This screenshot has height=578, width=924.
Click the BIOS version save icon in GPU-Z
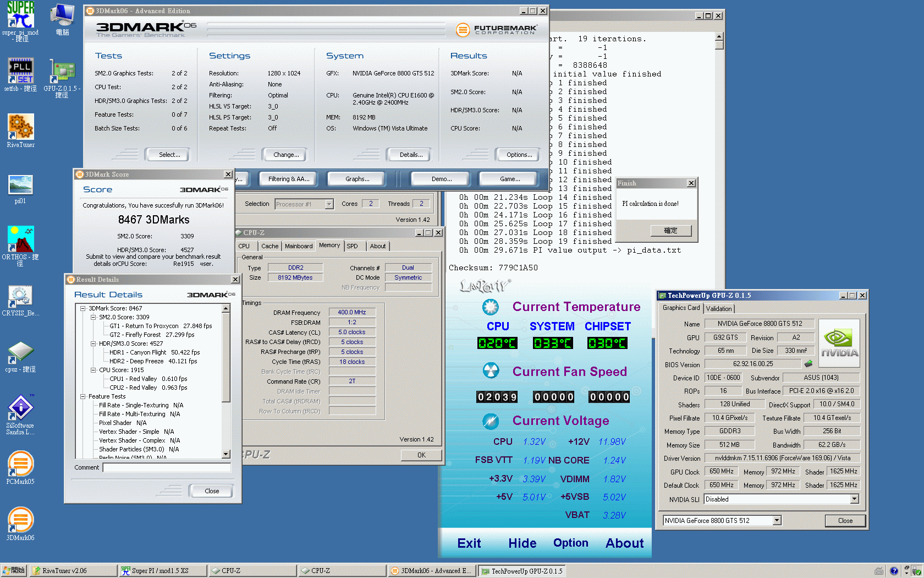point(808,364)
